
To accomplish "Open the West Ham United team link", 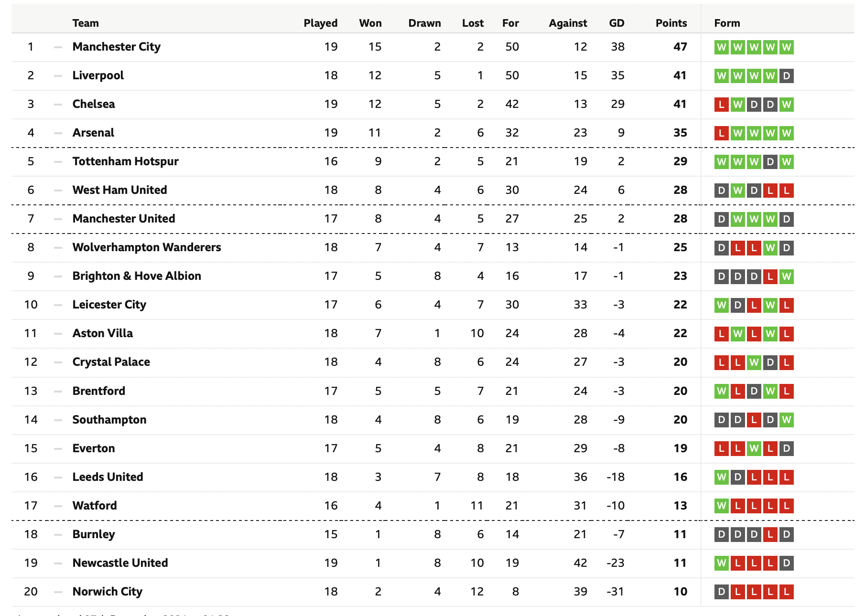I will (x=119, y=190).
